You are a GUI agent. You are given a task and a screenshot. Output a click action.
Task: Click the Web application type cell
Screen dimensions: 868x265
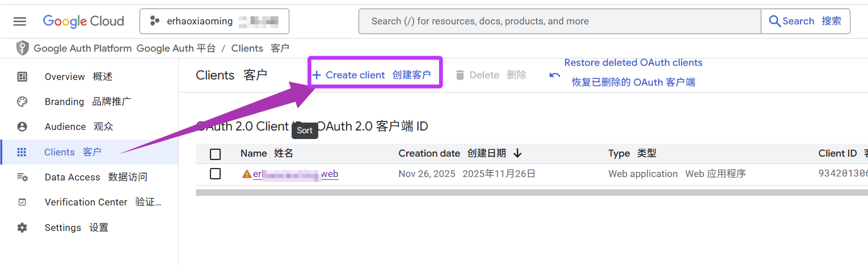click(x=677, y=174)
